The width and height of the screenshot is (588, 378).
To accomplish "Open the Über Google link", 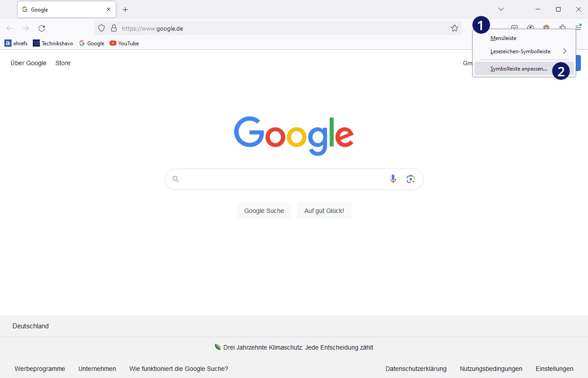I will coord(28,63).
